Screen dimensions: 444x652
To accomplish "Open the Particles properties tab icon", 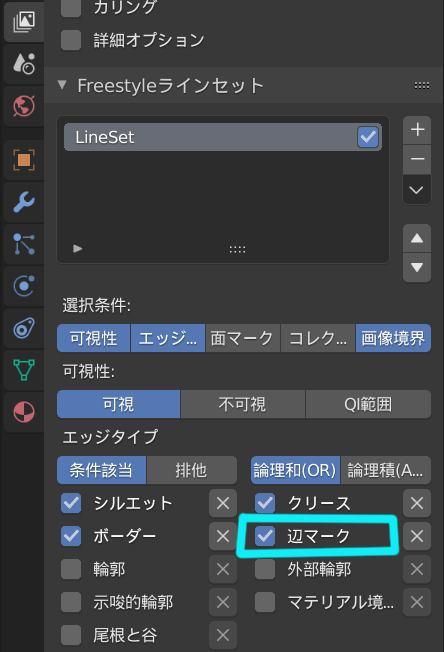I will tap(24, 244).
